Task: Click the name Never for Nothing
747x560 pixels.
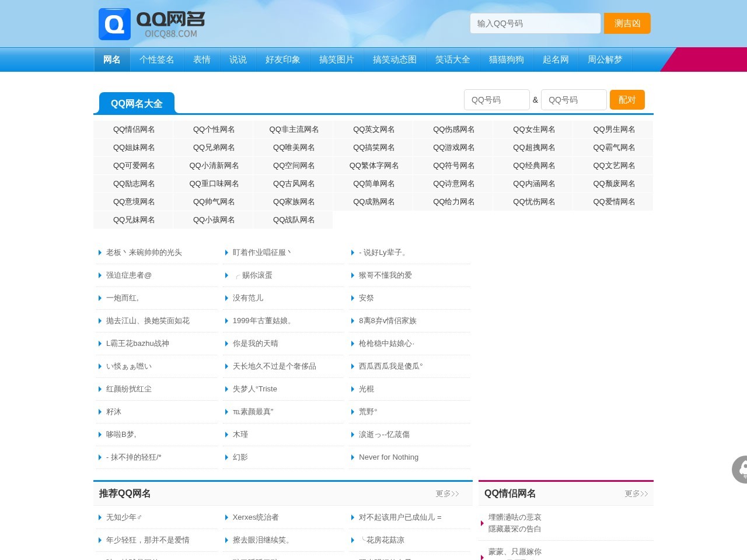Action: (389, 457)
